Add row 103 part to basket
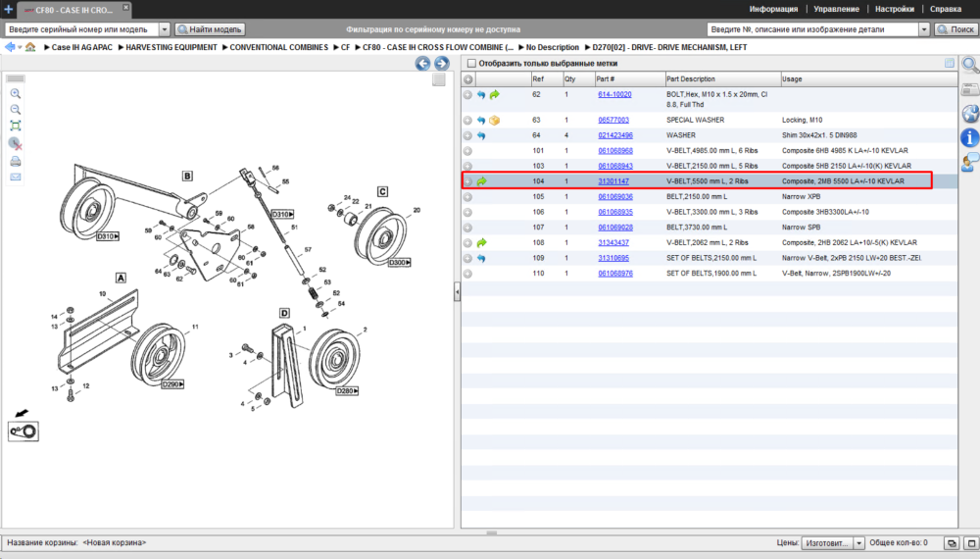This screenshot has width=980, height=559. (467, 167)
